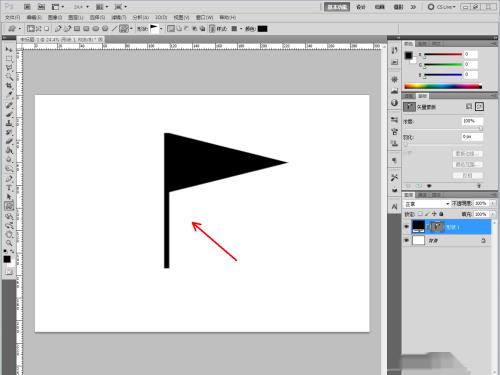Select the Zoom tool in toolbox
This screenshot has width=500, height=375.
[9, 242]
